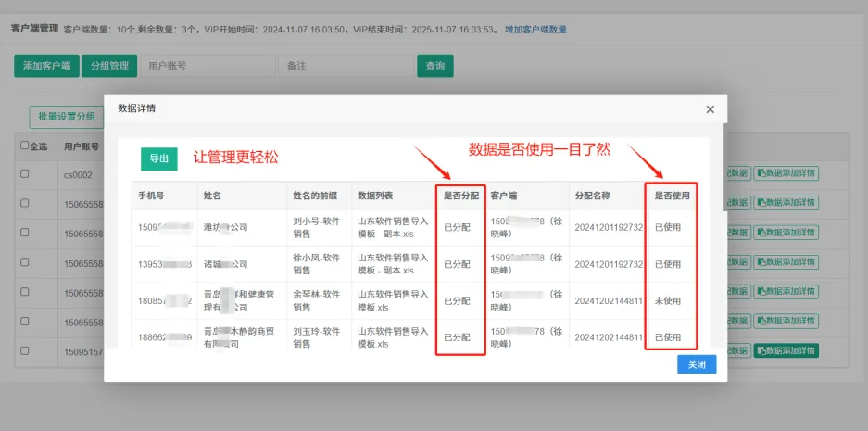868x431 pixels.
Task: Open 分组管理 in background page
Action: (x=109, y=66)
